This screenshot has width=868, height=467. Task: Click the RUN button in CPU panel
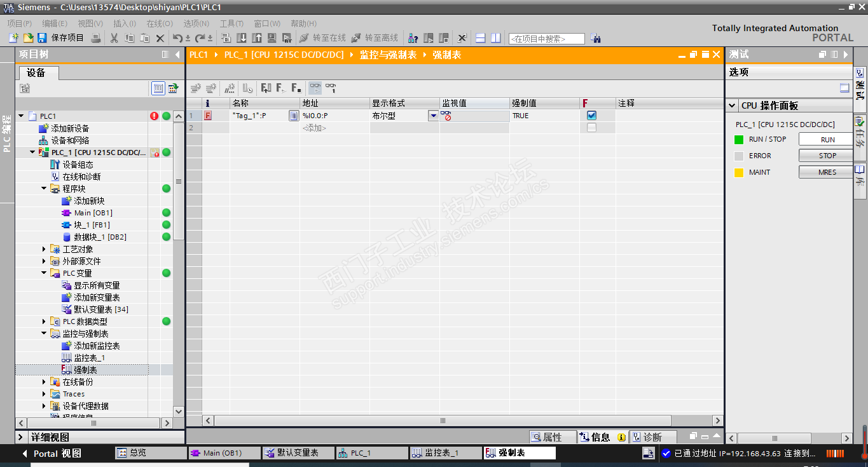point(827,140)
